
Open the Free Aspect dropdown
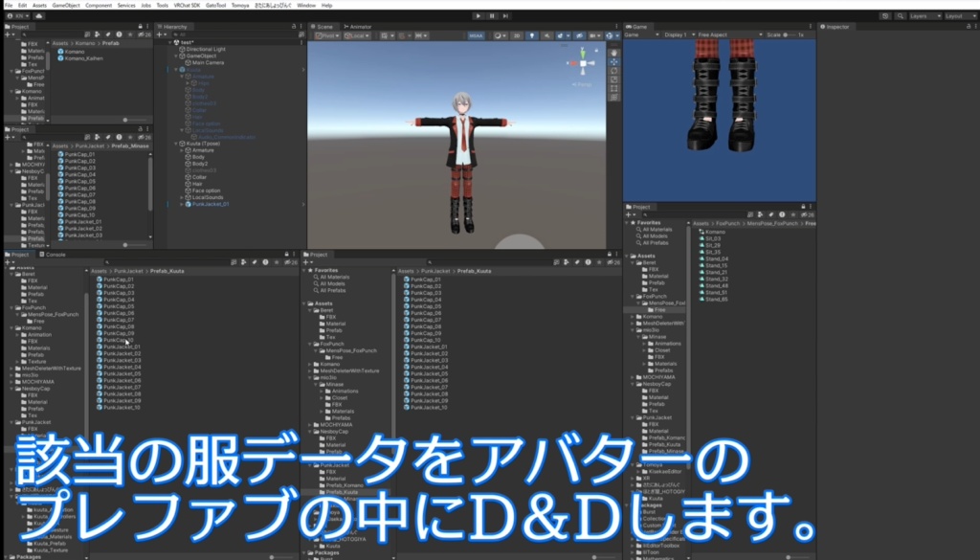pyautogui.click(x=730, y=35)
